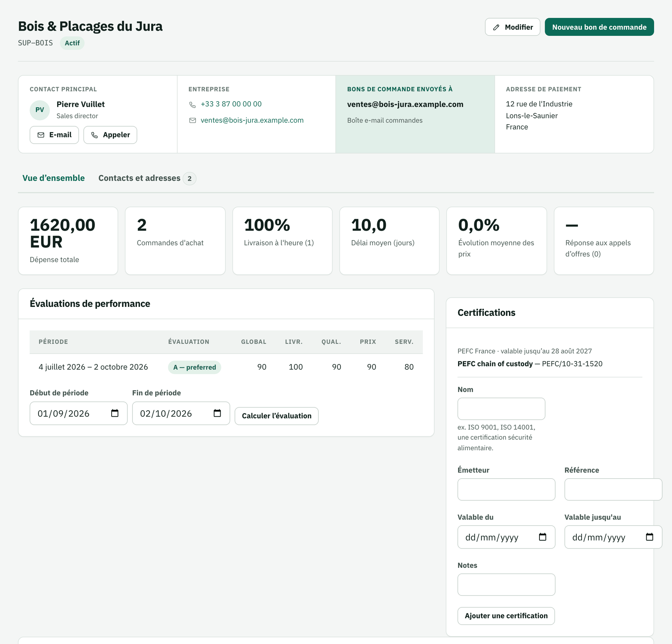The image size is (672, 644).
Task: Click the 1620,00 EUR Dépense totale card
Action: pyautogui.click(x=68, y=241)
